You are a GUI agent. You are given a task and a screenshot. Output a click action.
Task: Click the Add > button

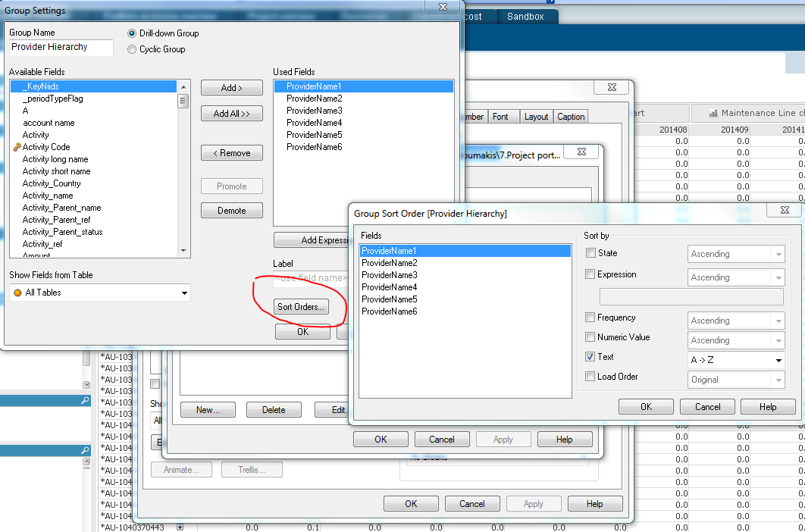(231, 88)
